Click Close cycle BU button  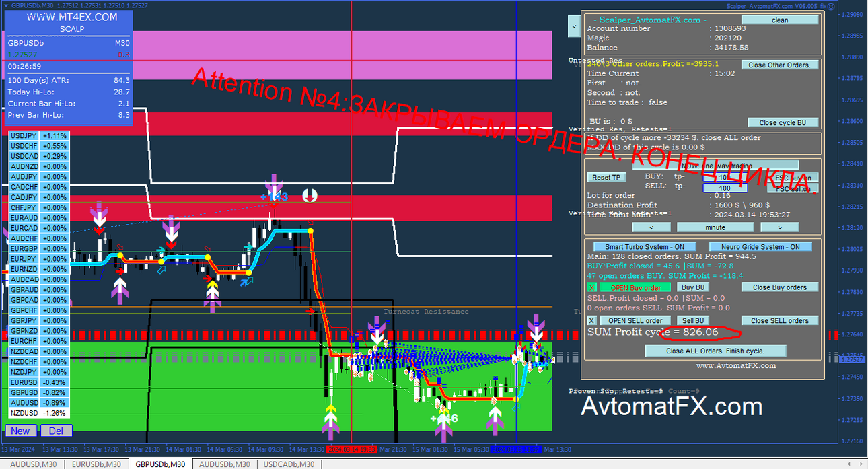pos(783,122)
